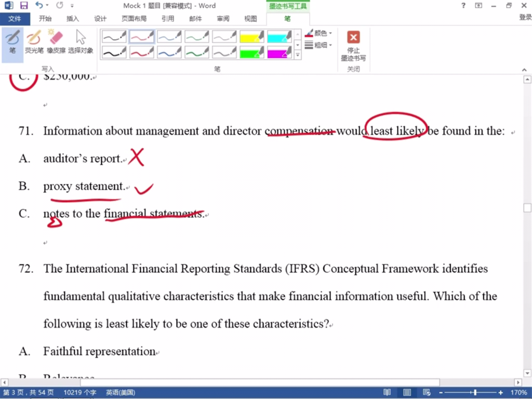Image resolution: width=532 pixels, height=399 pixels.
Task: Click the language English (英语(美国)) in status bar
Action: (121, 393)
